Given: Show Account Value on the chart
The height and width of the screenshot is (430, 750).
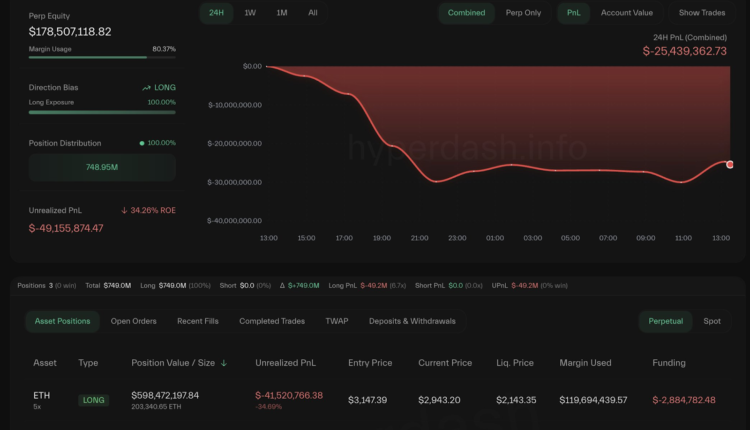Looking at the screenshot, I should tap(626, 13).
